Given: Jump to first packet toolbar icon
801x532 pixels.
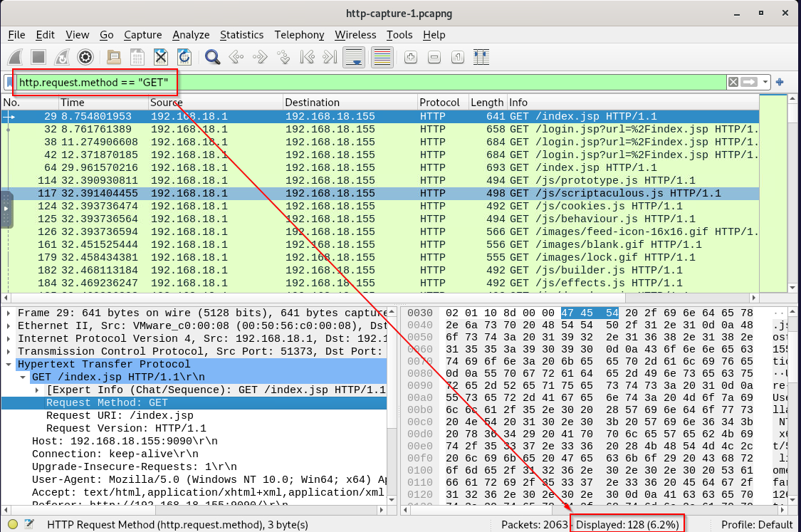Looking at the screenshot, I should click(307, 57).
